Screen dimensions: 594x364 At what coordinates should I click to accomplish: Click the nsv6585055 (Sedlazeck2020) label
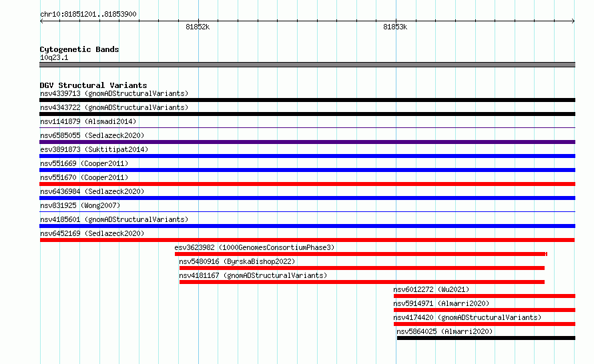pyautogui.click(x=92, y=135)
